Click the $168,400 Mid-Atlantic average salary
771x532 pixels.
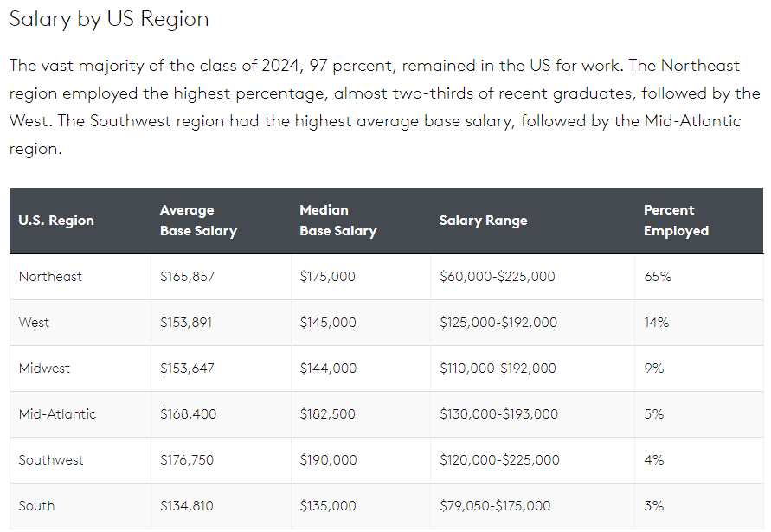(188, 414)
